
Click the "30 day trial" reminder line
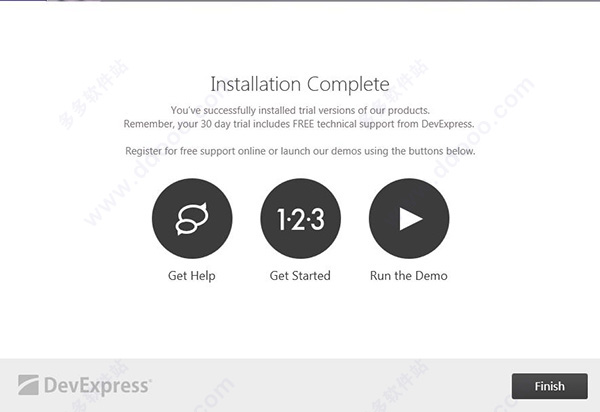click(x=299, y=124)
